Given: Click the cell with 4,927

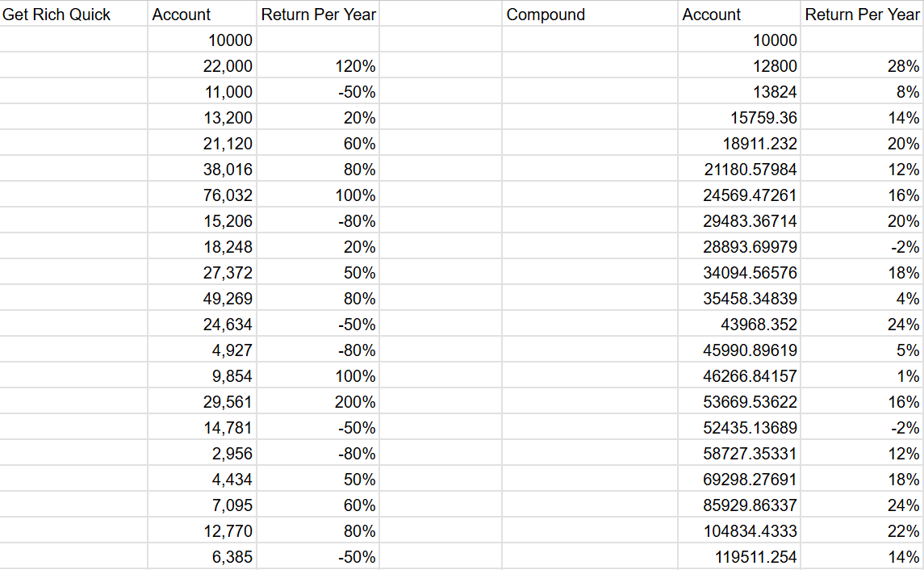Looking at the screenshot, I should 202,350.
